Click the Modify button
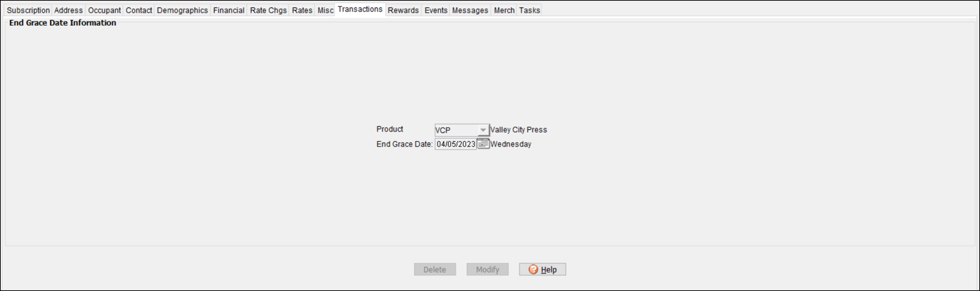 (487, 269)
